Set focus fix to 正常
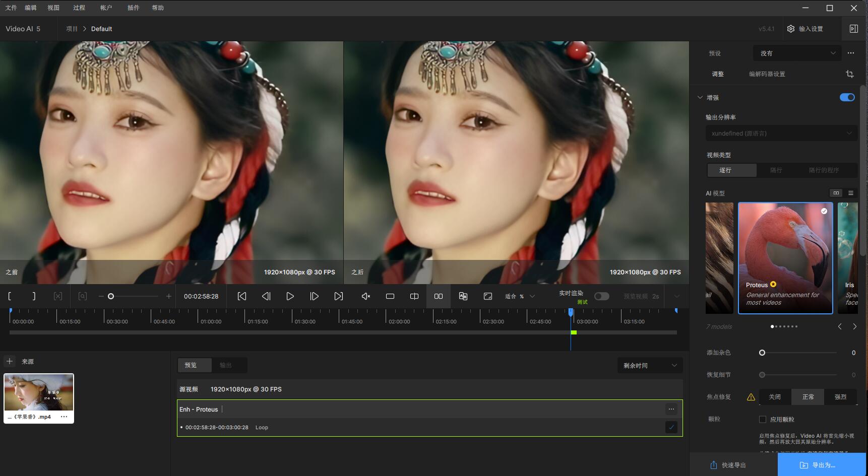Viewport: 868px width, 476px height. click(x=808, y=397)
